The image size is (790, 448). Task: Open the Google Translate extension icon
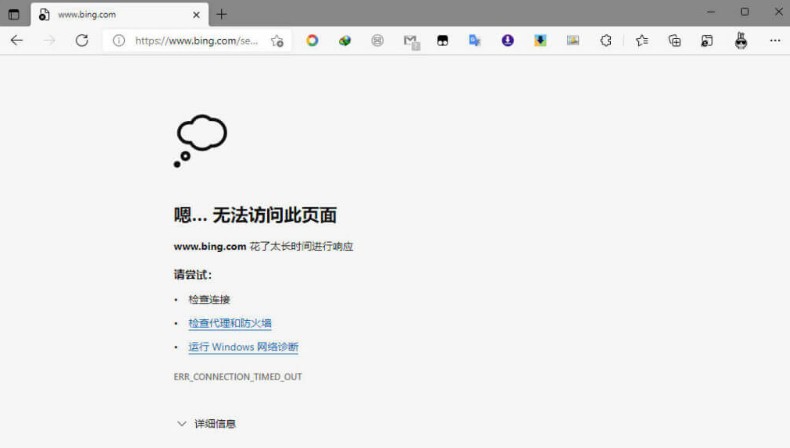[x=475, y=40]
